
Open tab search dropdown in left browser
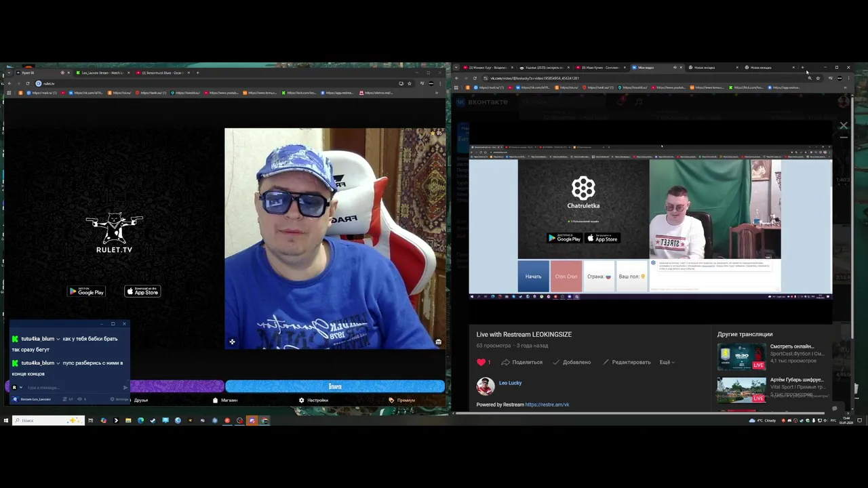(8, 73)
